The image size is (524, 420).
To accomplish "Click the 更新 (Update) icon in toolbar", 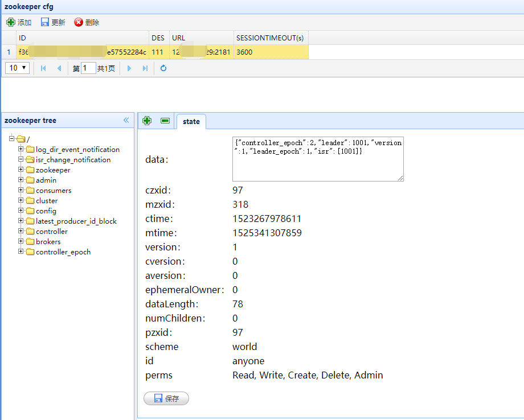I will coord(44,22).
